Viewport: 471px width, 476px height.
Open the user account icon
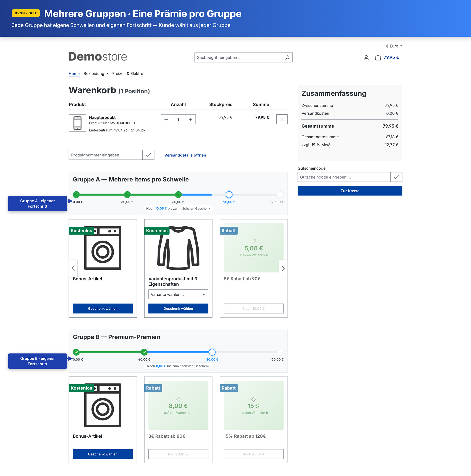coord(366,58)
